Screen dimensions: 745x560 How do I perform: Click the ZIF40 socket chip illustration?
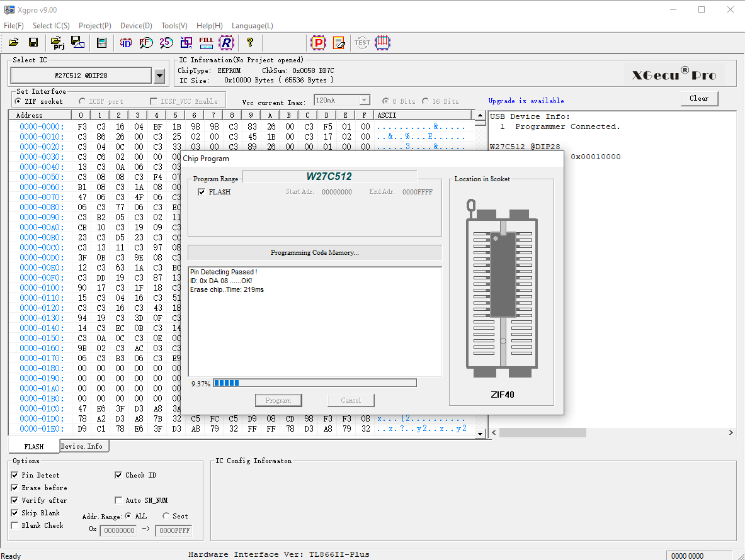[502, 289]
